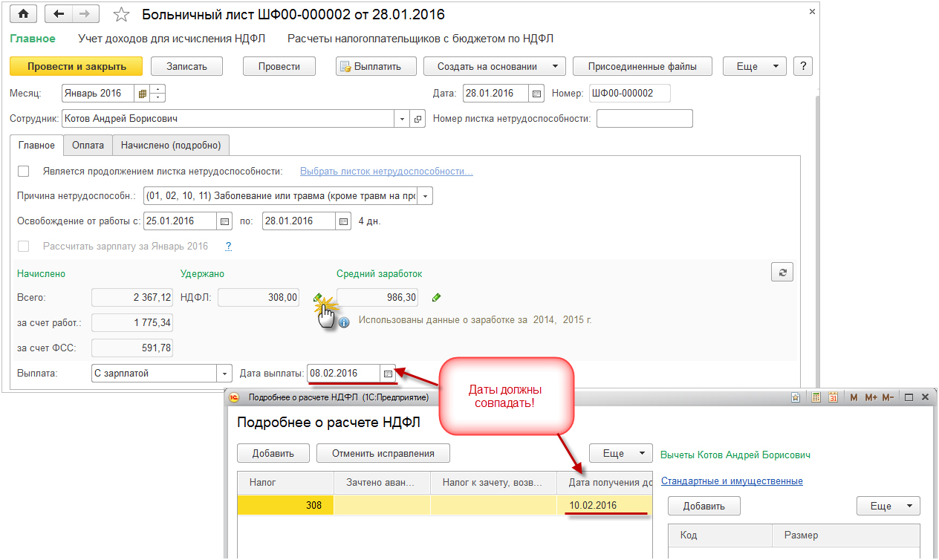The image size is (939, 560).
Task: Click the Номер field ШФ00-000002
Action: 629,94
